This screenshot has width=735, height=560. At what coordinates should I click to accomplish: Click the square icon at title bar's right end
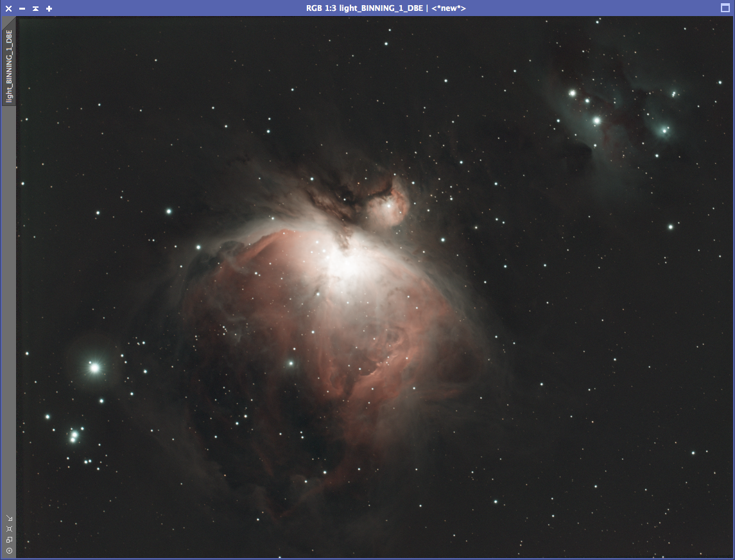pos(725,8)
